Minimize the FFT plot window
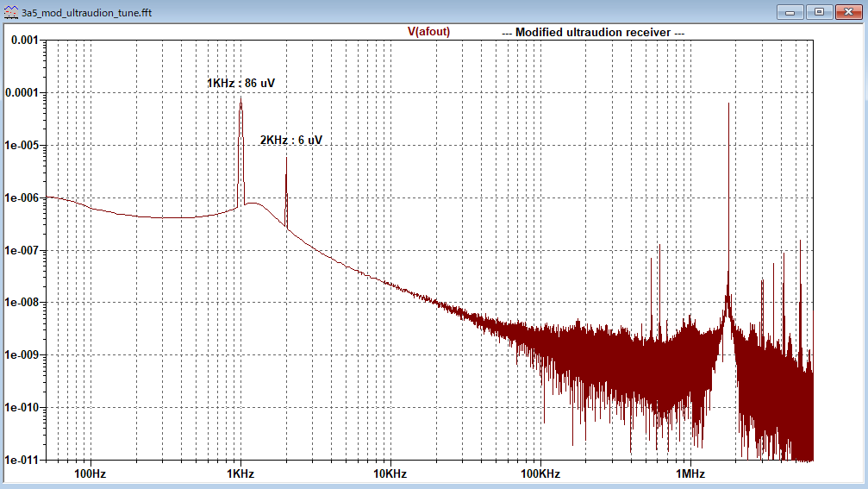This screenshot has width=868, height=489. point(790,12)
